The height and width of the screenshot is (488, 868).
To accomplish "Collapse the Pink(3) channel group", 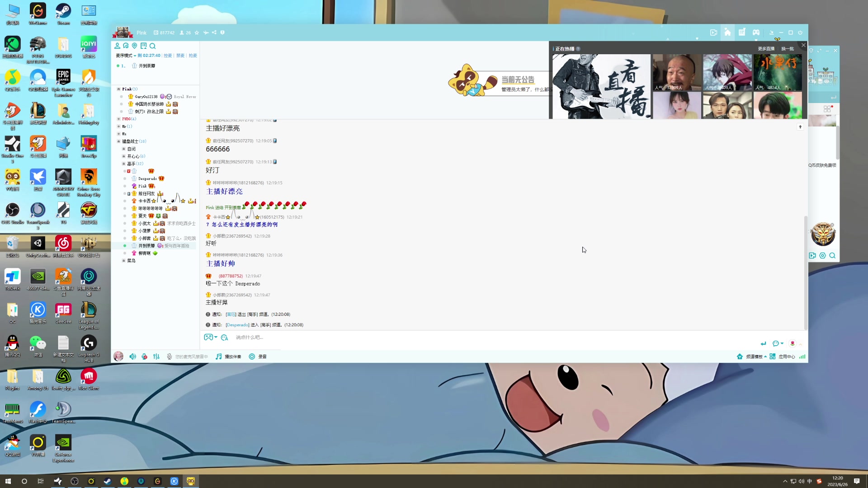I will tap(118, 89).
